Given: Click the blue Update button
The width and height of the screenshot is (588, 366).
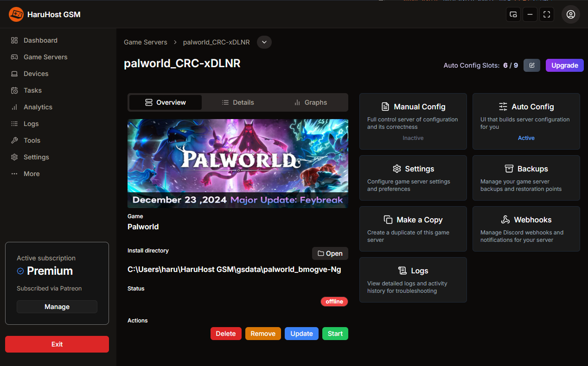Looking at the screenshot, I should (x=301, y=334).
